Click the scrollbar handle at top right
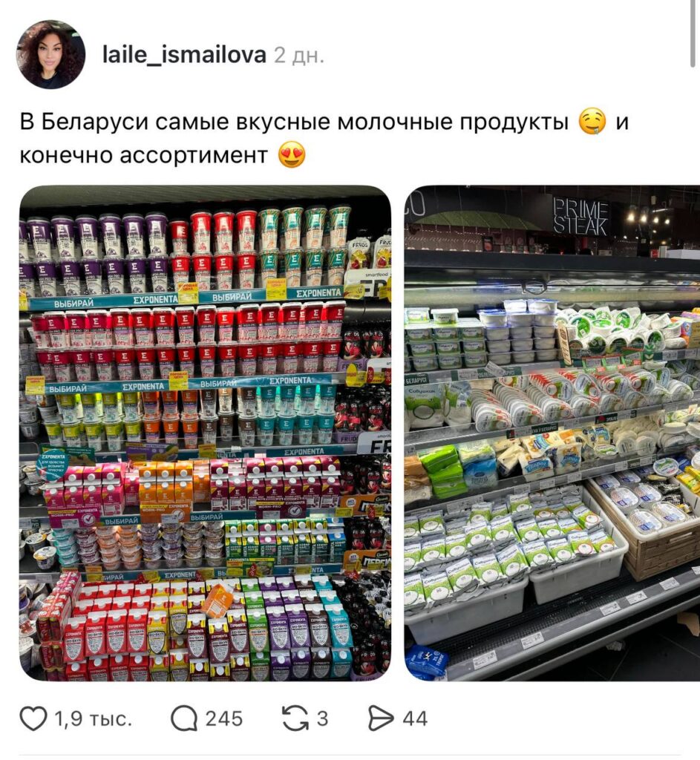The width and height of the screenshot is (700, 760). pos(693,33)
